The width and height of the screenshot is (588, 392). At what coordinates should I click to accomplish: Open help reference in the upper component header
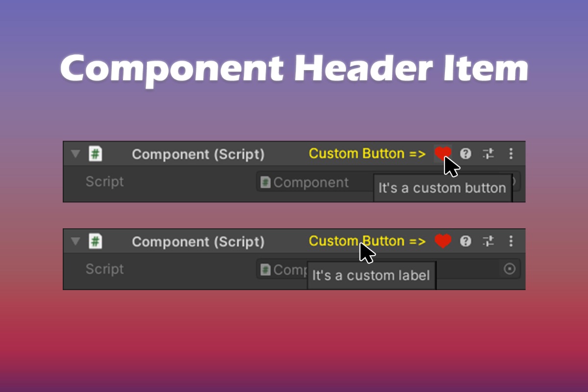coord(465,154)
